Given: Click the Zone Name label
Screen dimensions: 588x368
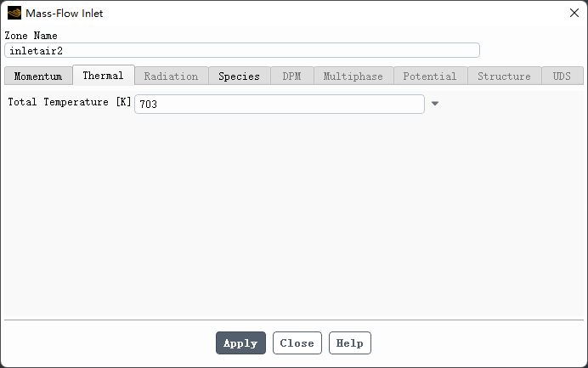Looking at the screenshot, I should [x=31, y=36].
